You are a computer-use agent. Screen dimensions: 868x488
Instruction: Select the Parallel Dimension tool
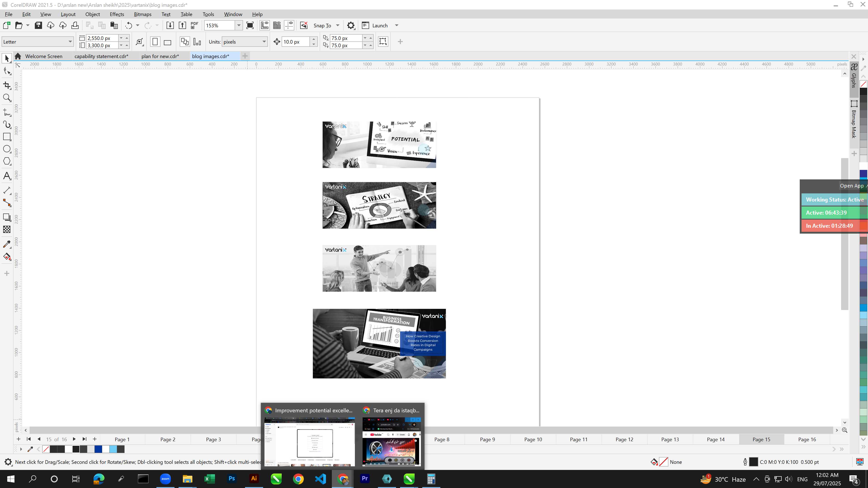coord(7,190)
